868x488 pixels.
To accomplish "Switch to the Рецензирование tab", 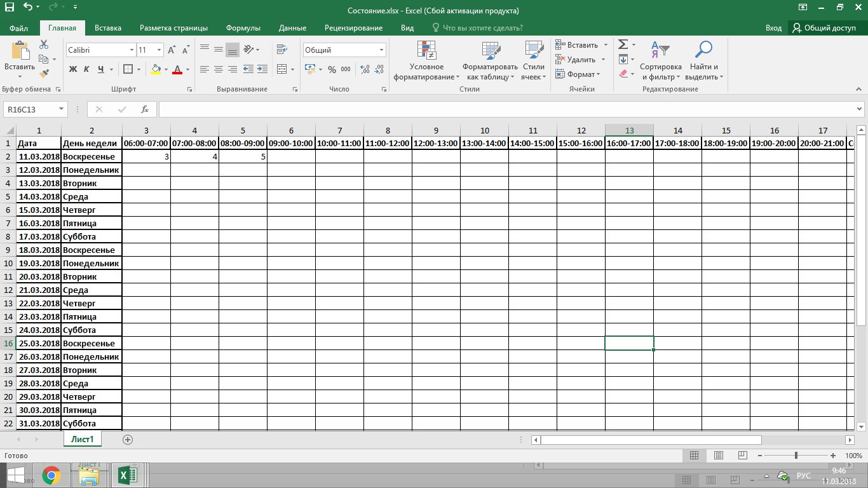I will (x=353, y=28).
